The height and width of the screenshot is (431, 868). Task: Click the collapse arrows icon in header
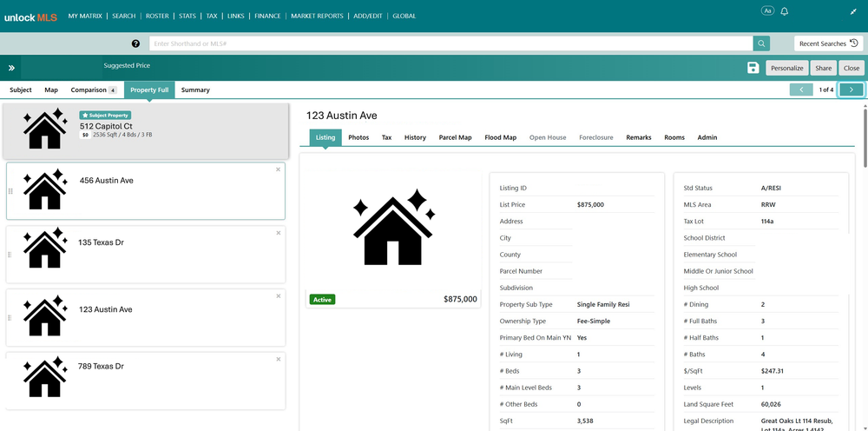click(853, 11)
